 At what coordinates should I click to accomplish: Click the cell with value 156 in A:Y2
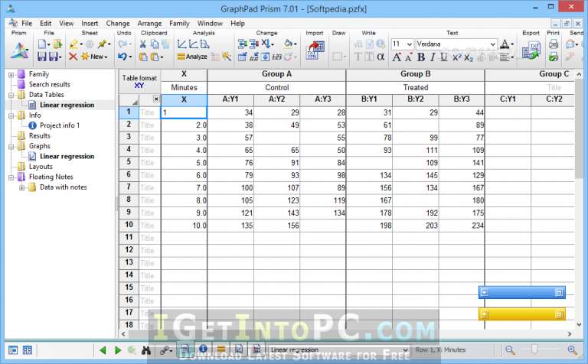click(276, 226)
